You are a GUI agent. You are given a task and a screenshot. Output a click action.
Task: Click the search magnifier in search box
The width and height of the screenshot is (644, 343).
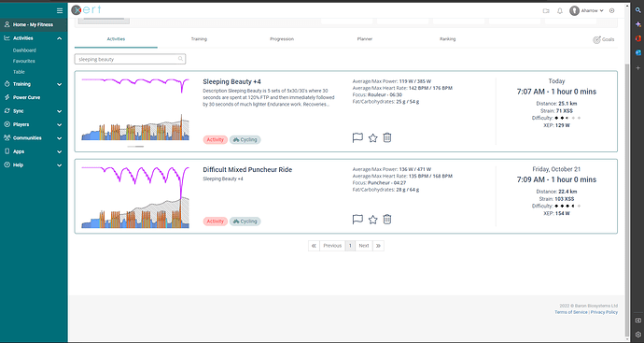pyautogui.click(x=180, y=59)
